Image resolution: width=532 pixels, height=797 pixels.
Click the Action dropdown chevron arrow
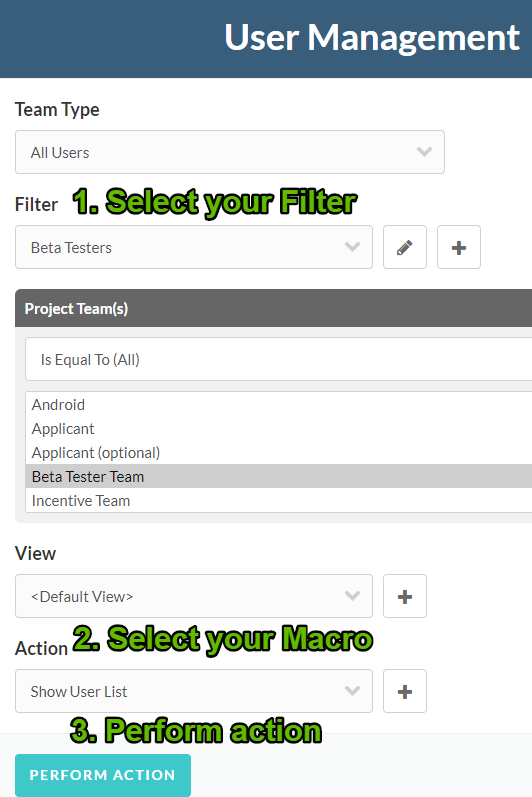pyautogui.click(x=352, y=691)
